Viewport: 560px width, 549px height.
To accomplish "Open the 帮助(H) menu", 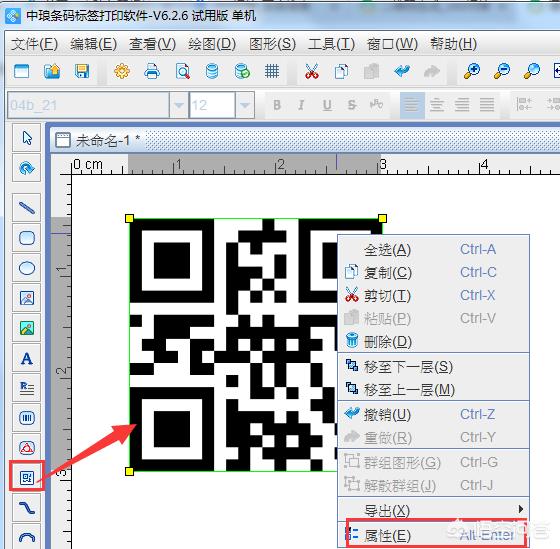I will click(x=453, y=44).
